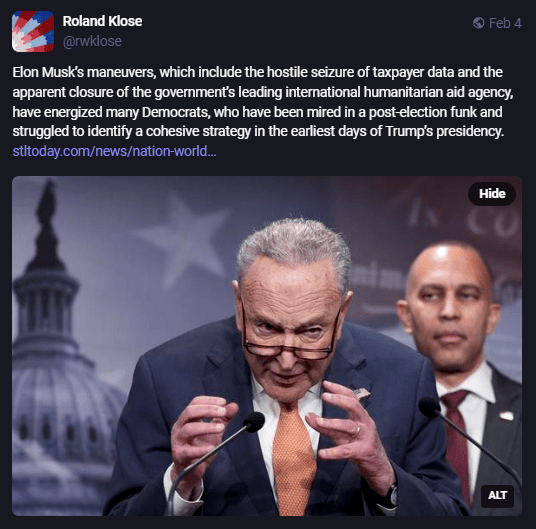Open the attached press conference photo

267,346
